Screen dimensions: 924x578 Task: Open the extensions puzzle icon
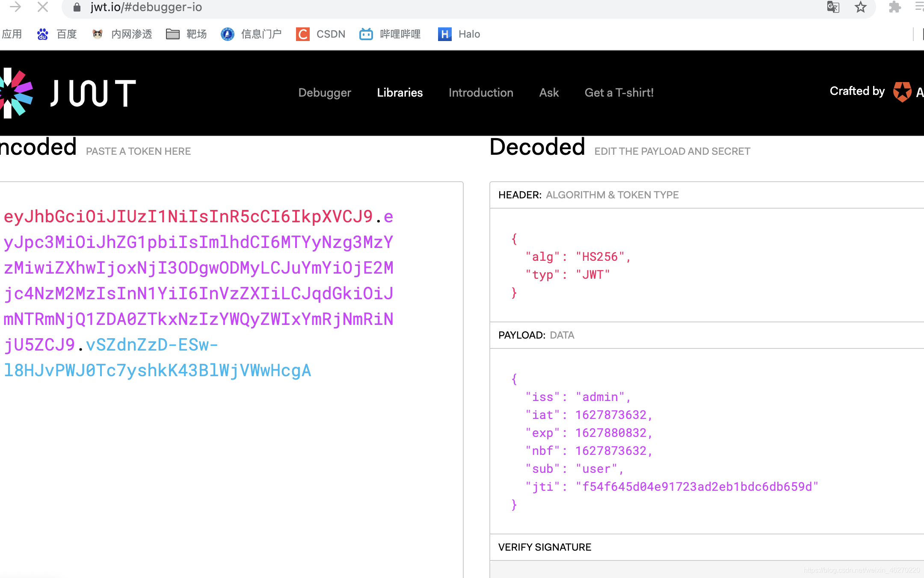894,7
